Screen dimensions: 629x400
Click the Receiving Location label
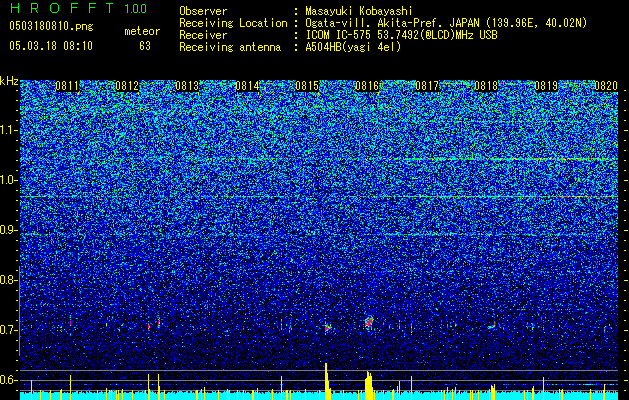(233, 23)
